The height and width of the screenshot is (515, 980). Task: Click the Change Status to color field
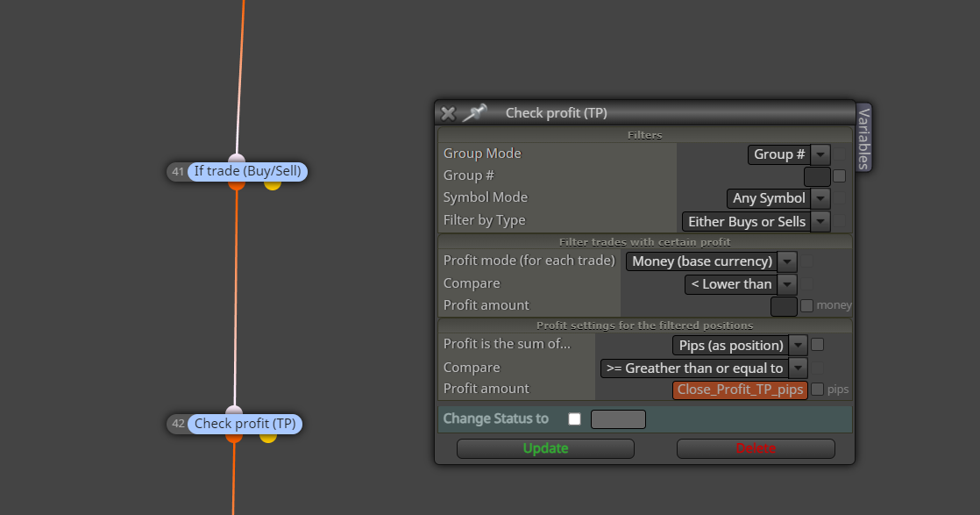618,419
